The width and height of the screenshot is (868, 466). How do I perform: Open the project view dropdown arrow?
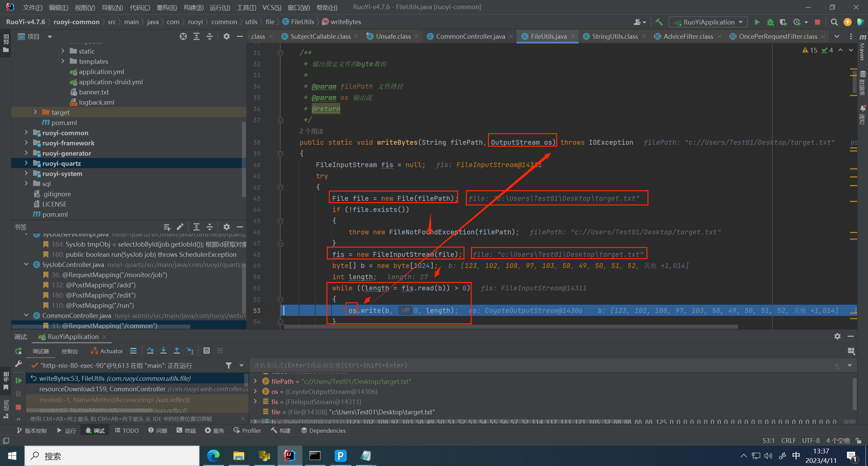tap(50, 37)
